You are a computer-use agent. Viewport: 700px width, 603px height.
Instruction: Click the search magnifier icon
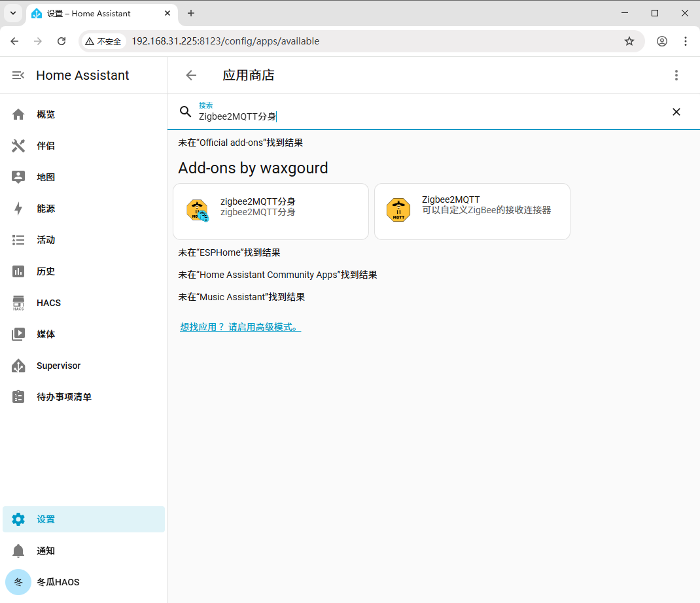(x=185, y=112)
